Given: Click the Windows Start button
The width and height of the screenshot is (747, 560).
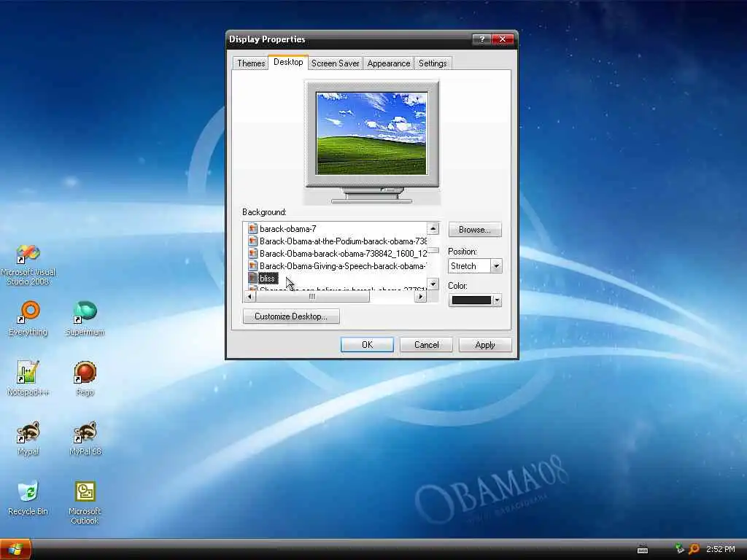Looking at the screenshot, I should 15,550.
